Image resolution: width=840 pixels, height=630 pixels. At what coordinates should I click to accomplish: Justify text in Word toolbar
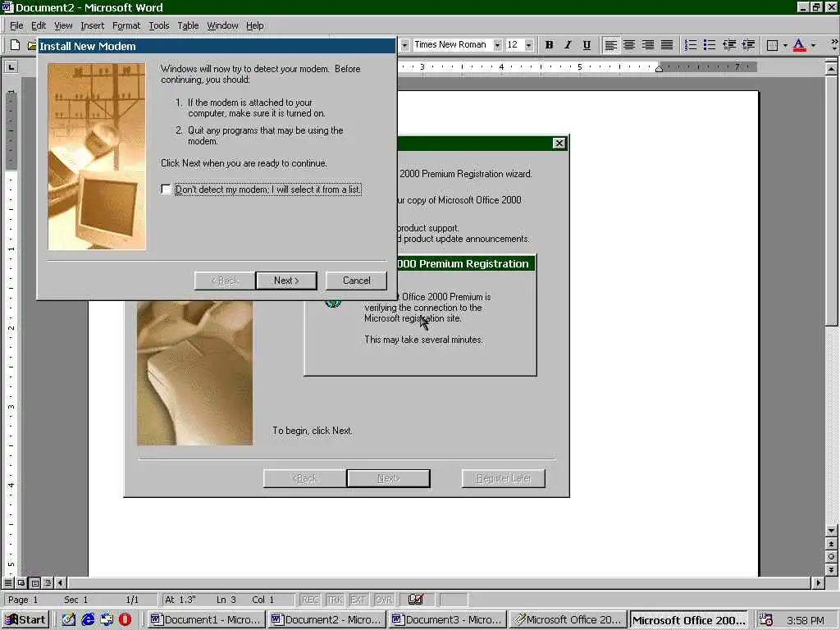[667, 45]
